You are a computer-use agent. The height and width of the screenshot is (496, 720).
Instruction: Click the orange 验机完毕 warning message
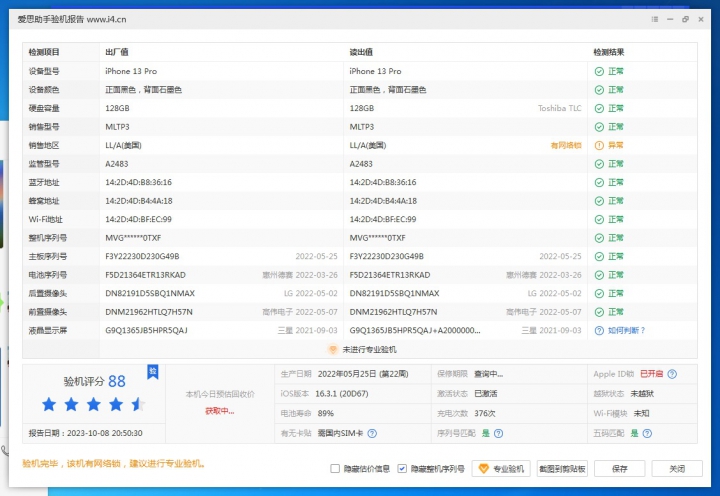[113, 464]
